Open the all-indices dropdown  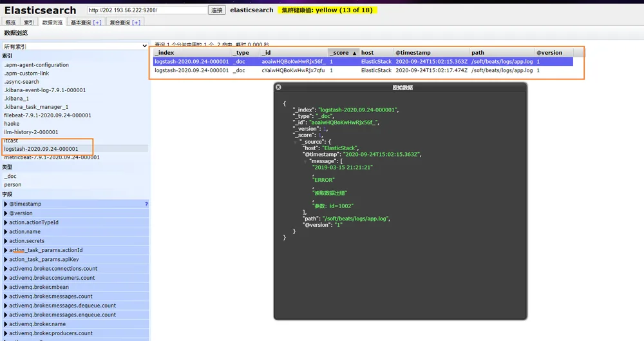(x=75, y=46)
